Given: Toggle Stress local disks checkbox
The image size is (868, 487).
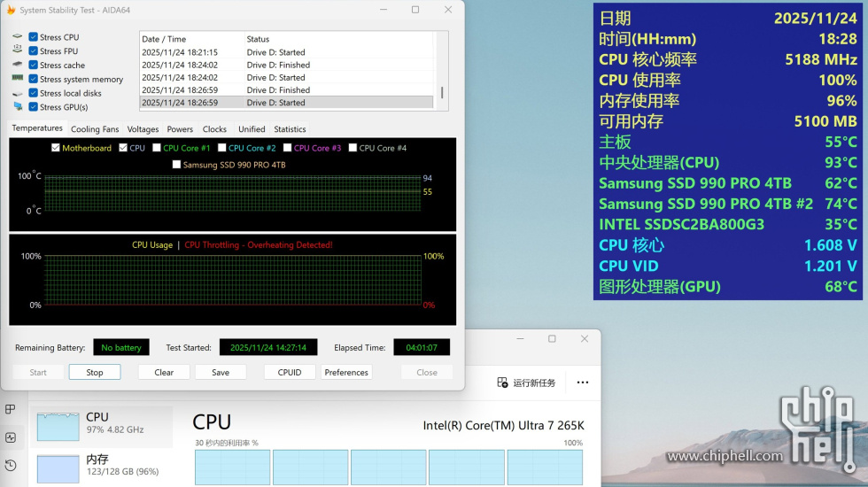Looking at the screenshot, I should [34, 93].
